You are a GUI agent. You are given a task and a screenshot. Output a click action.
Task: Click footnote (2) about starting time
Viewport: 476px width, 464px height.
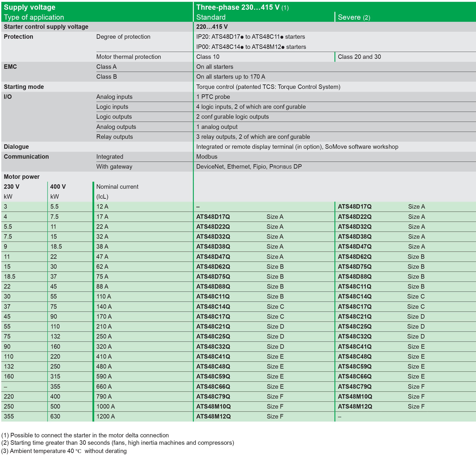coord(118,443)
